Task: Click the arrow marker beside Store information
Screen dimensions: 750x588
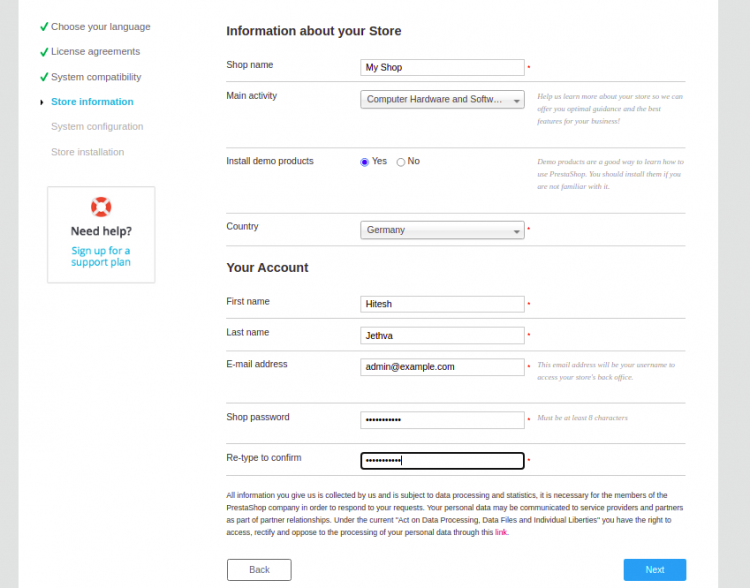Action: [42, 102]
